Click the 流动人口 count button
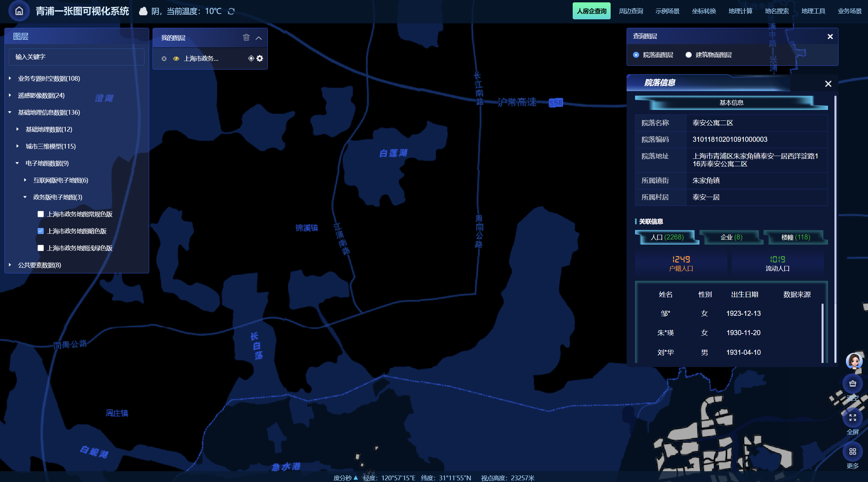This screenshot has height=482, width=868. (777, 263)
